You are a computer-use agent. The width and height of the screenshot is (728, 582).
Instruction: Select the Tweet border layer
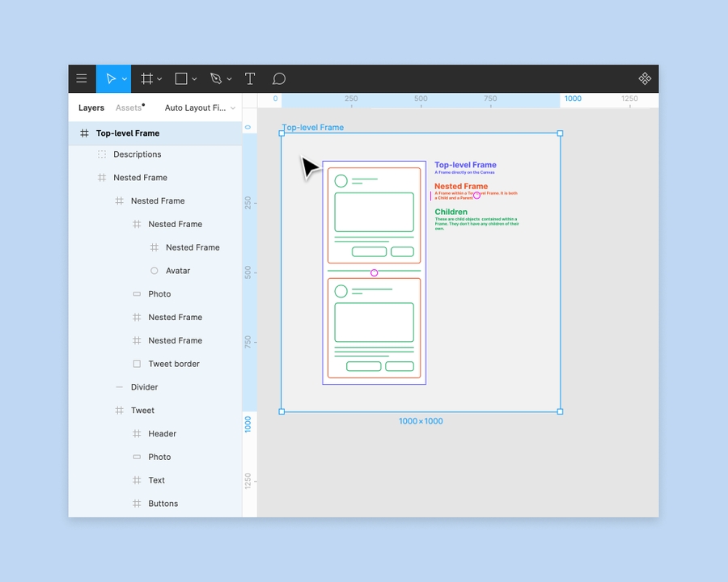click(x=172, y=364)
